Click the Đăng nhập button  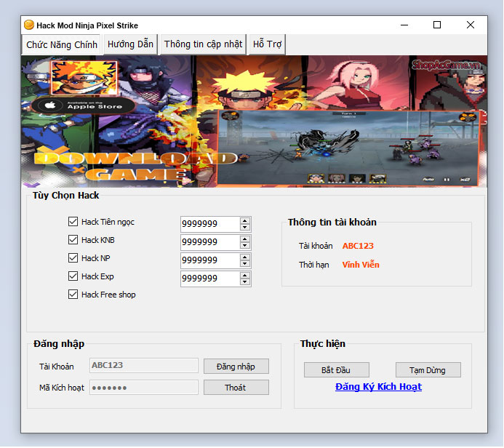click(236, 367)
